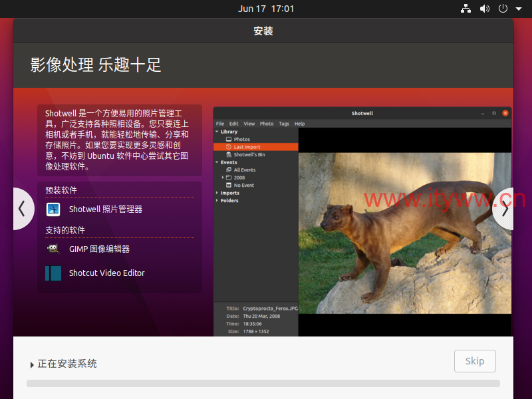Click the Shotwell's Bin trash icon
Viewport: 532px width, 399px height.
(229, 155)
